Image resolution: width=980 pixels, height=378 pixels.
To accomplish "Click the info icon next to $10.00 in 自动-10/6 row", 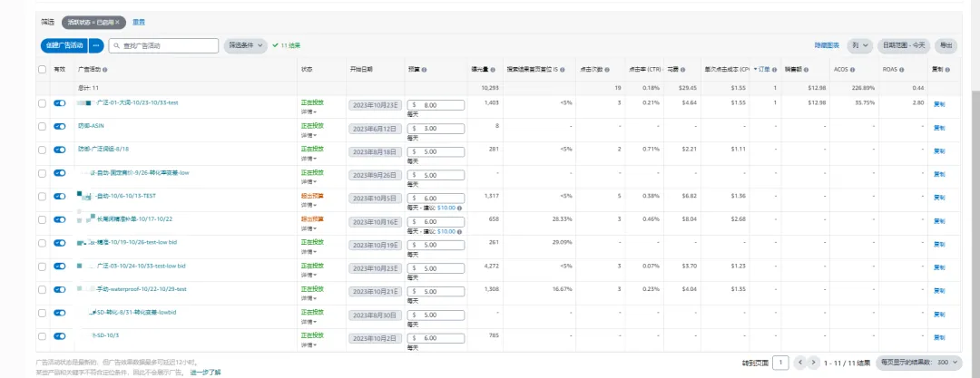I will (x=459, y=208).
